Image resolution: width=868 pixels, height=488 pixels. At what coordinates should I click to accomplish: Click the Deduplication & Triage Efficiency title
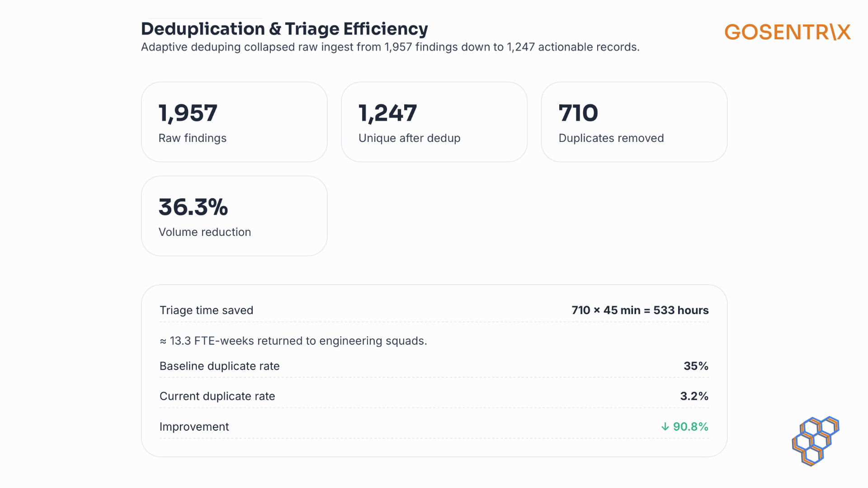coord(284,29)
